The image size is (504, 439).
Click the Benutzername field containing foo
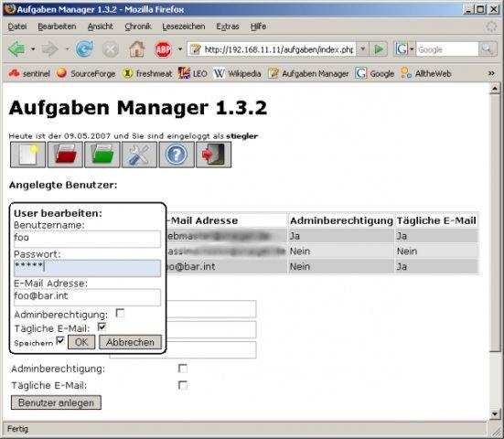(x=87, y=239)
